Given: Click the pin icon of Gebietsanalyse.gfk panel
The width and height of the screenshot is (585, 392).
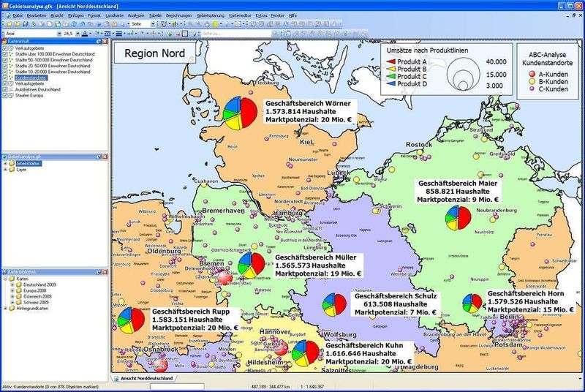Looking at the screenshot, I should click(99, 157).
